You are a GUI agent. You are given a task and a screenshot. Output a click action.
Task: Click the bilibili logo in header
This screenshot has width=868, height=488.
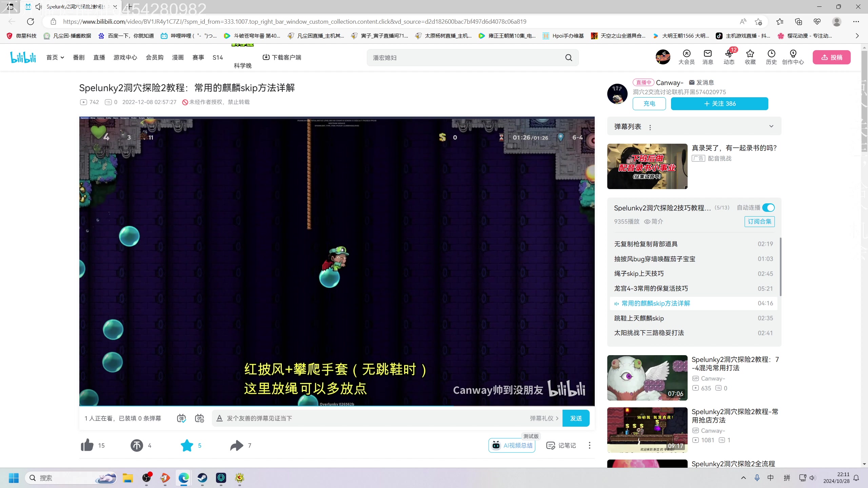tap(23, 57)
